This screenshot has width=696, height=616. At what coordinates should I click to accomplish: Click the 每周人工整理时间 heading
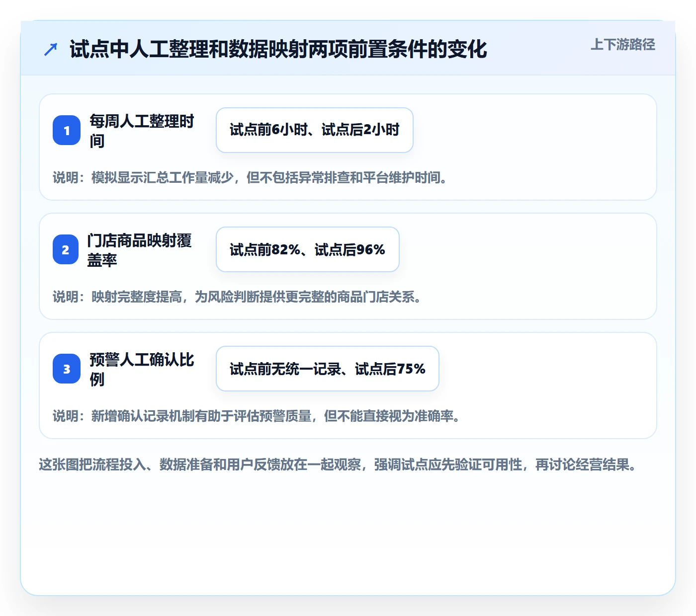(x=142, y=131)
